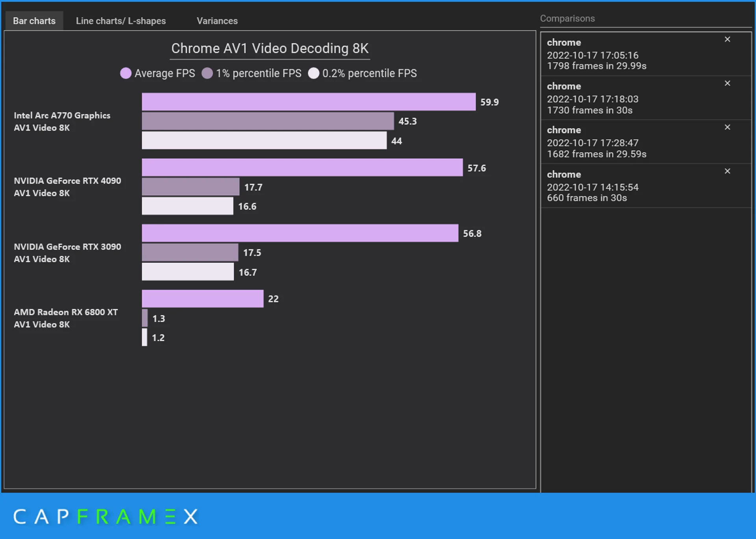Click the mauve 1% percentile legend dot

pos(208,73)
